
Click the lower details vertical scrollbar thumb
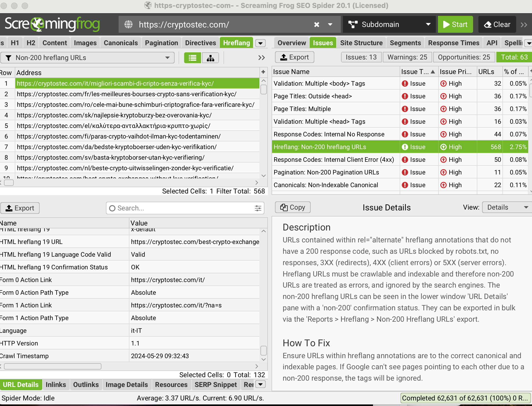pyautogui.click(x=263, y=350)
